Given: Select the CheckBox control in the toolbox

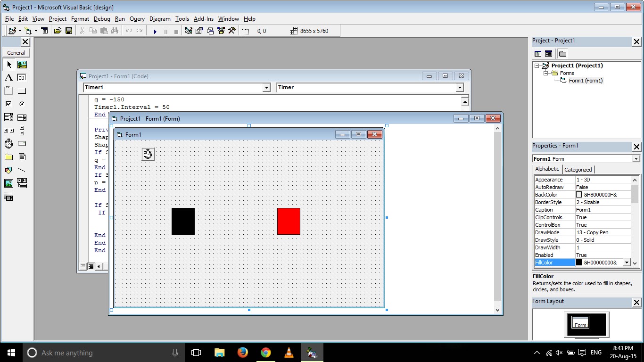Looking at the screenshot, I should tap(8, 104).
